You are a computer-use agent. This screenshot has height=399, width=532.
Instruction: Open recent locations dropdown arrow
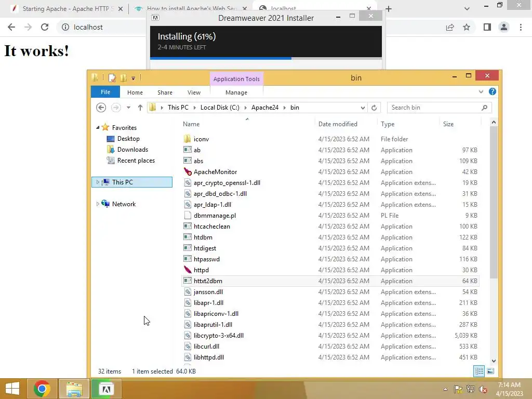click(129, 108)
